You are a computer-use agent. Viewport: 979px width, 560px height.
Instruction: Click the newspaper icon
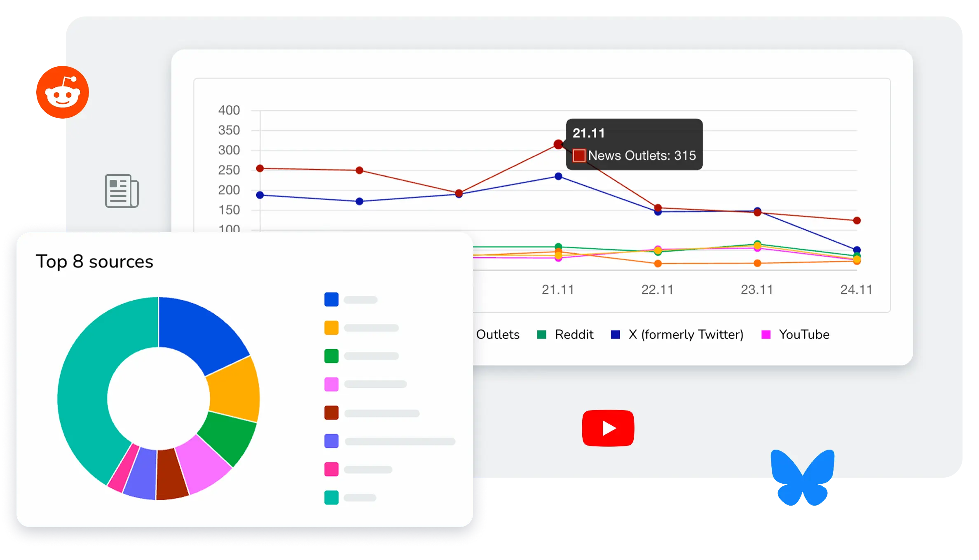pos(122,191)
